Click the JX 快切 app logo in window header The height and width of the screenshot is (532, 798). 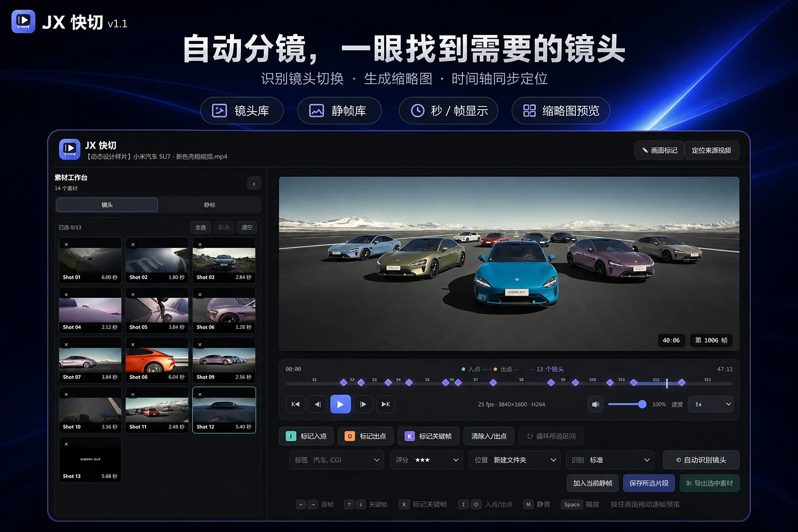click(70, 149)
